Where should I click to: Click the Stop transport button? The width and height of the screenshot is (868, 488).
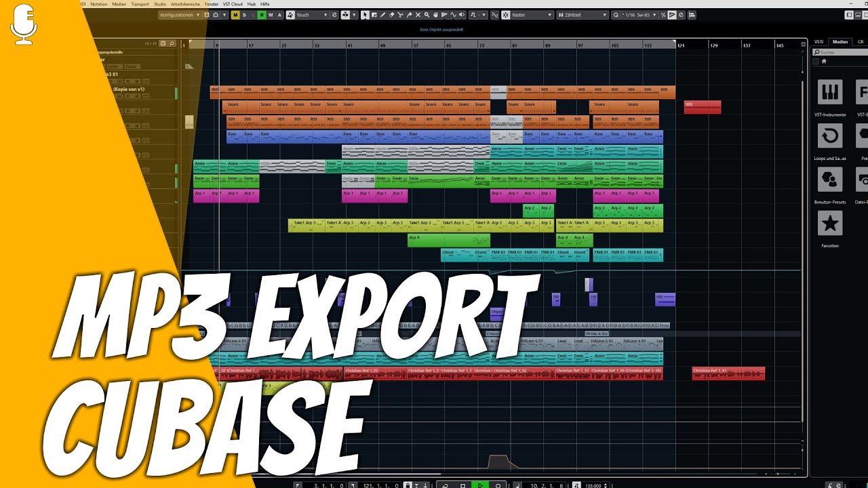[x=463, y=485]
